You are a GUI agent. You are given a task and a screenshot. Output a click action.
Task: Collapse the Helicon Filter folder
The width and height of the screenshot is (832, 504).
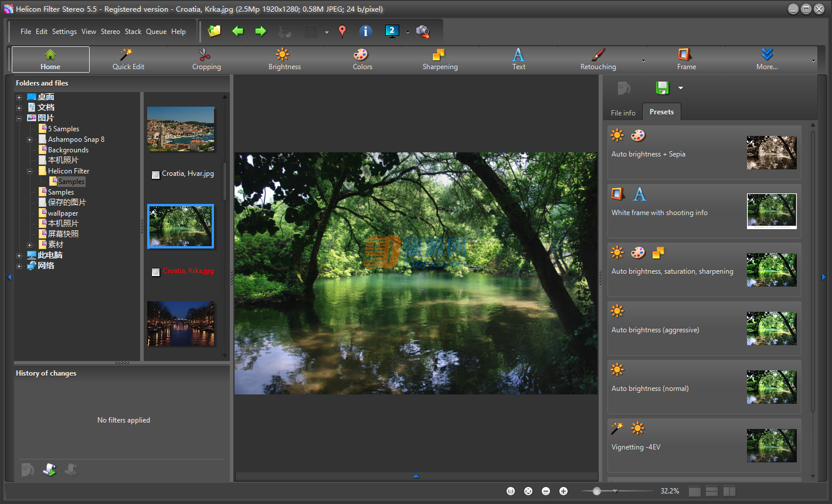click(30, 171)
